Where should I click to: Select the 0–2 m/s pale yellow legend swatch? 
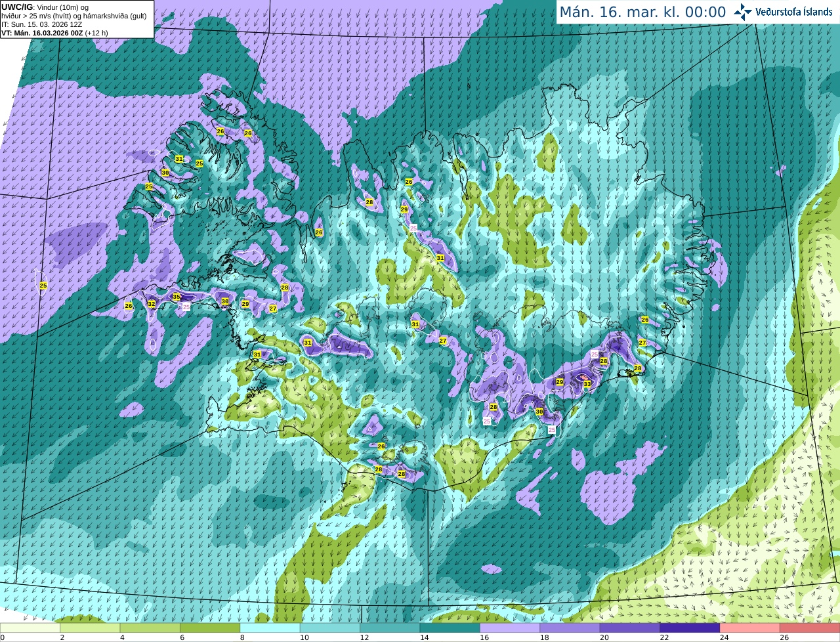30,628
